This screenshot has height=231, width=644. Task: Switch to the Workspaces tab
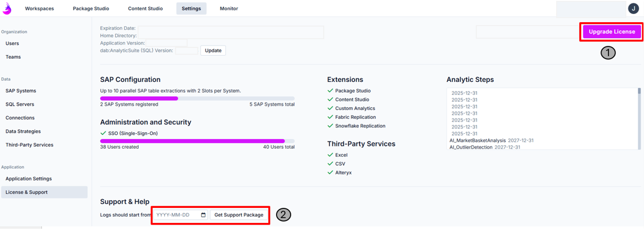coord(39,9)
